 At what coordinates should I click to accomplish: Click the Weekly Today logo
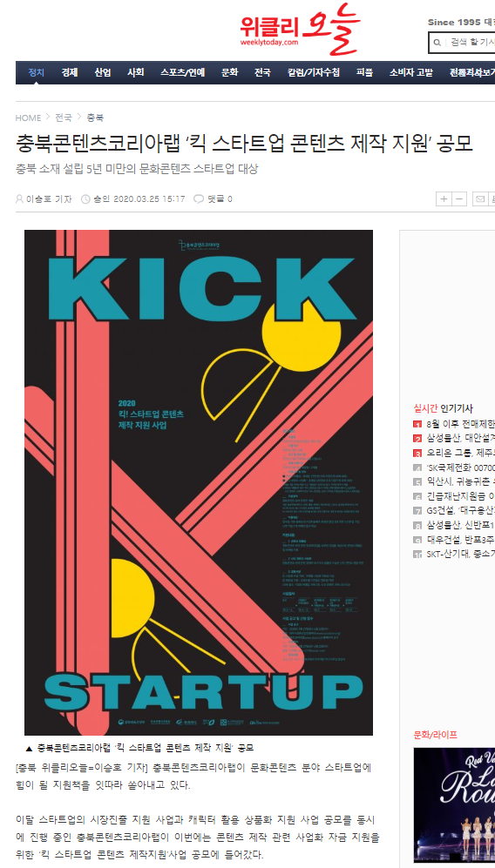click(x=300, y=30)
